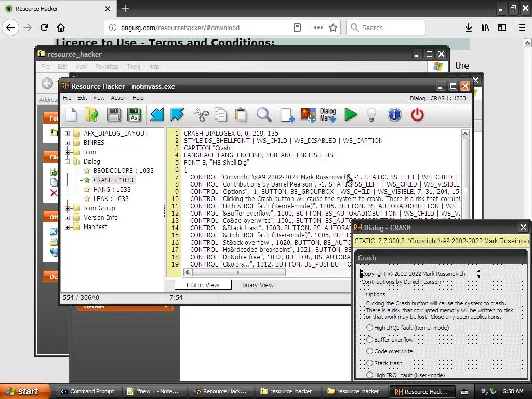This screenshot has width=532, height=399.
Task: Expand the Icon tree node
Action: [x=67, y=152]
